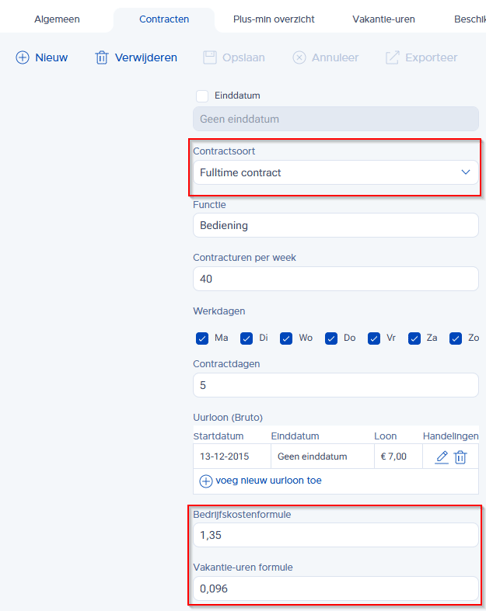Open the Contractsoort dropdown
This screenshot has height=611, width=486.
(336, 172)
